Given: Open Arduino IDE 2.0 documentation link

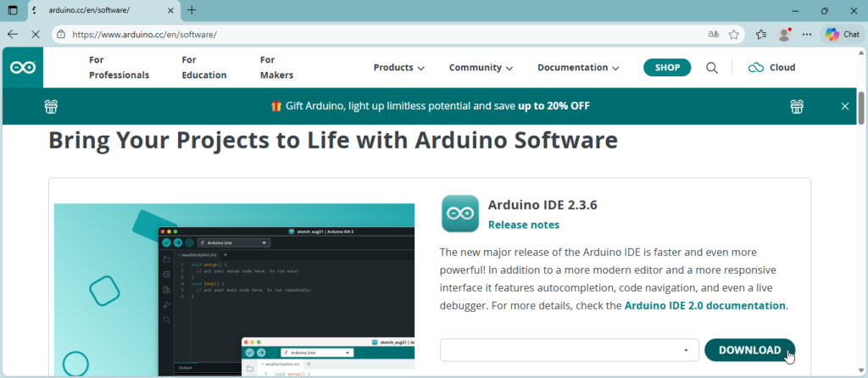Looking at the screenshot, I should [x=704, y=305].
